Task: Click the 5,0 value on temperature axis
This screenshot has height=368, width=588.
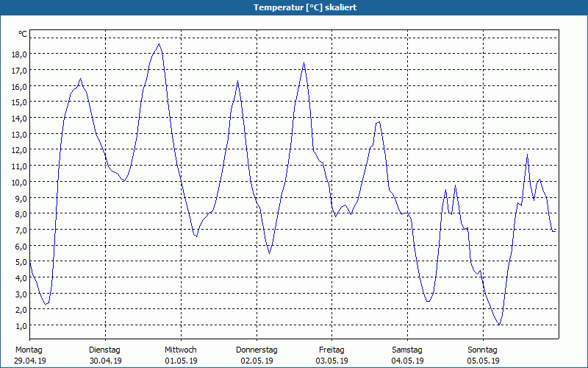Action: (19, 262)
